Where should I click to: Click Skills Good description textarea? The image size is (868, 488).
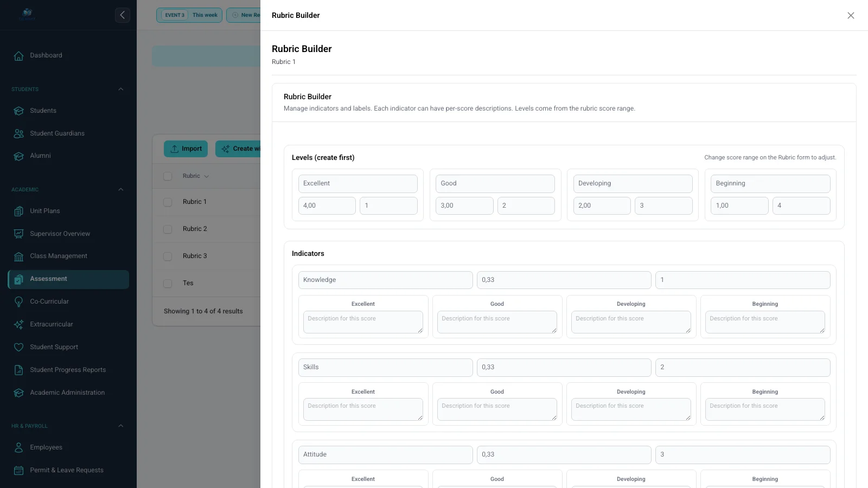pos(497,409)
